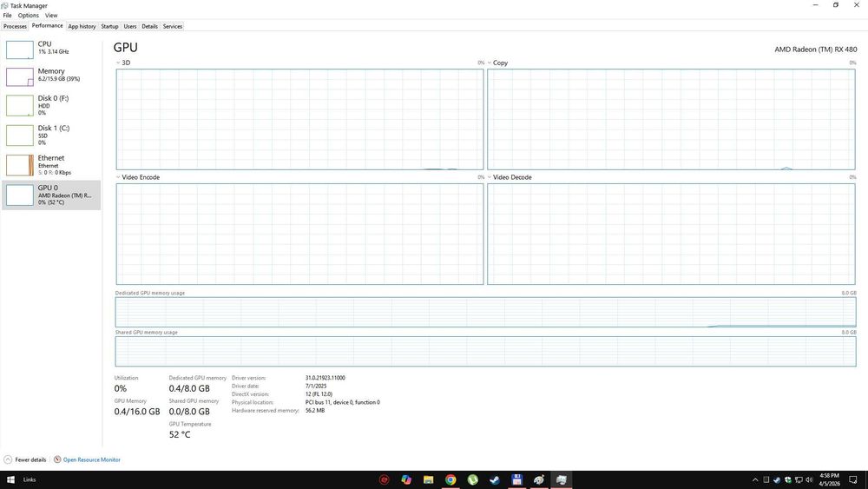Click the Fewer details button

[25, 459]
